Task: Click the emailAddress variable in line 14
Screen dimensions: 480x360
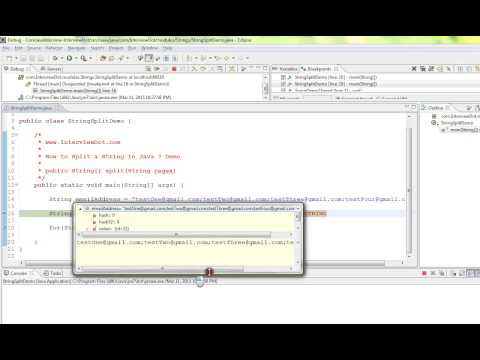Action: [x=98, y=199]
